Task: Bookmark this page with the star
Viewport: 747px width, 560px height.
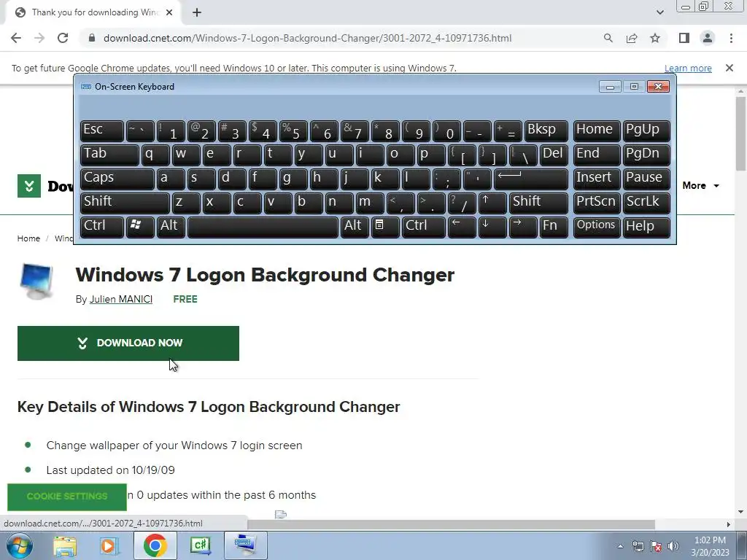Action: (655, 38)
